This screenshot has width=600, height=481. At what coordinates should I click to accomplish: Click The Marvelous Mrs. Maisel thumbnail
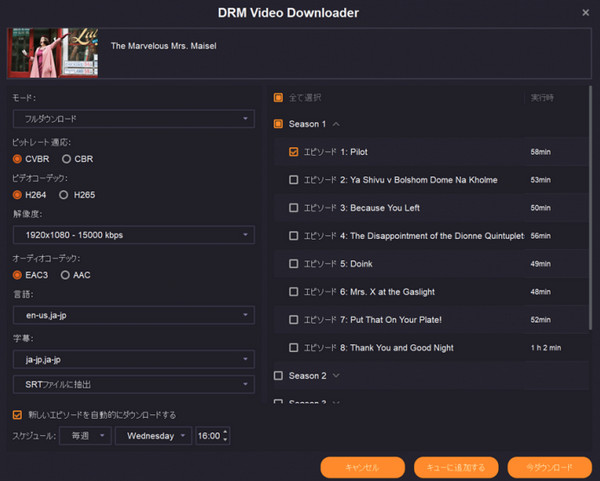tap(53, 53)
